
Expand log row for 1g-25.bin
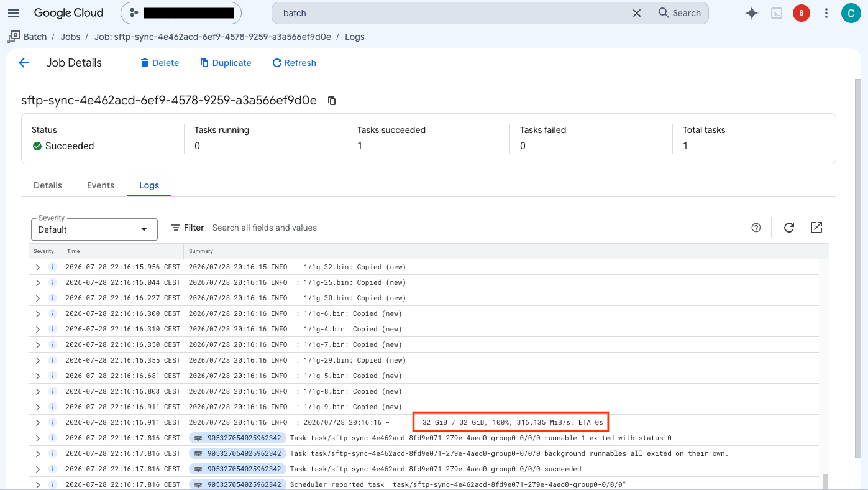coord(37,282)
